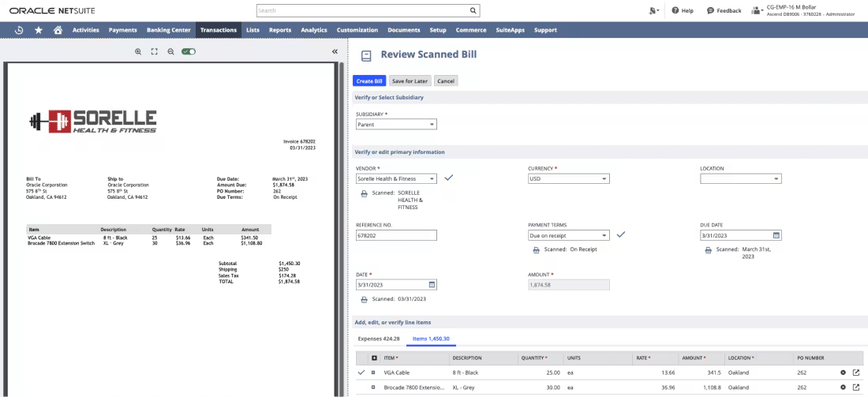The image size is (868, 397).
Task: Click the Cancel button
Action: (x=446, y=81)
